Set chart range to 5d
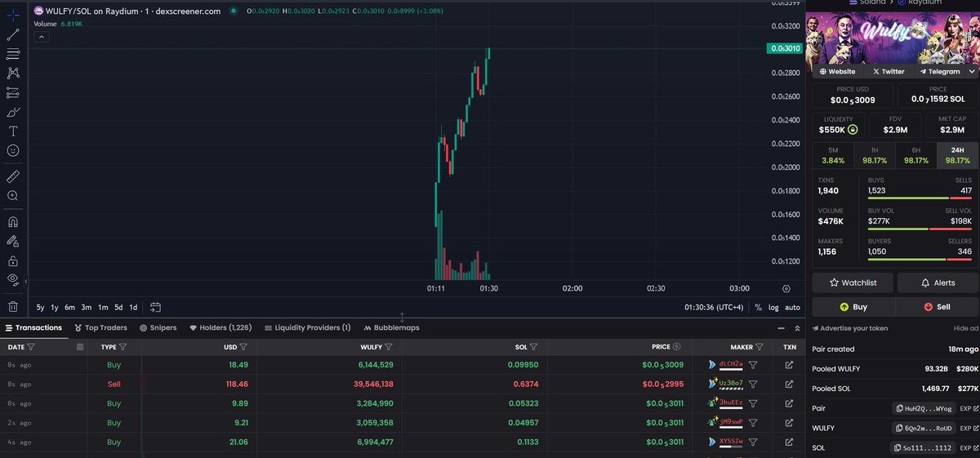This screenshot has width=980, height=458. pos(118,308)
